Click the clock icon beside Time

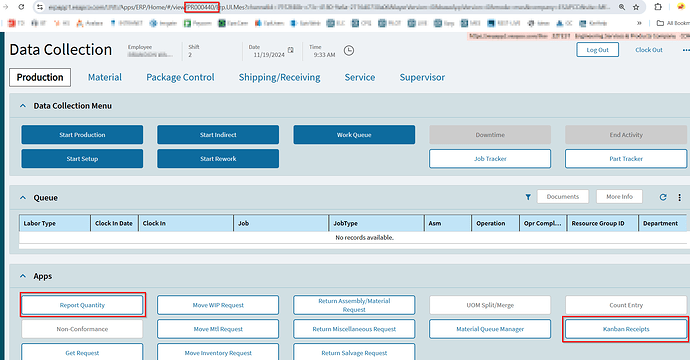pyautogui.click(x=349, y=51)
